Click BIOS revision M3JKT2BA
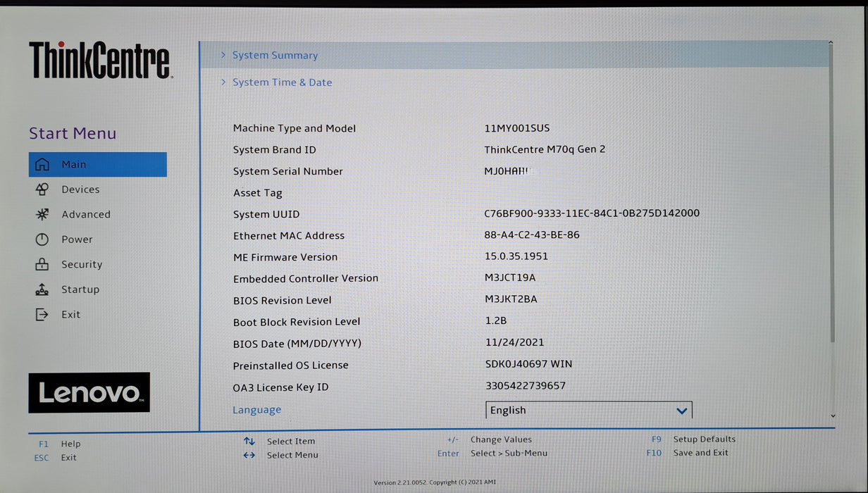The height and width of the screenshot is (493, 868). pyautogui.click(x=511, y=299)
